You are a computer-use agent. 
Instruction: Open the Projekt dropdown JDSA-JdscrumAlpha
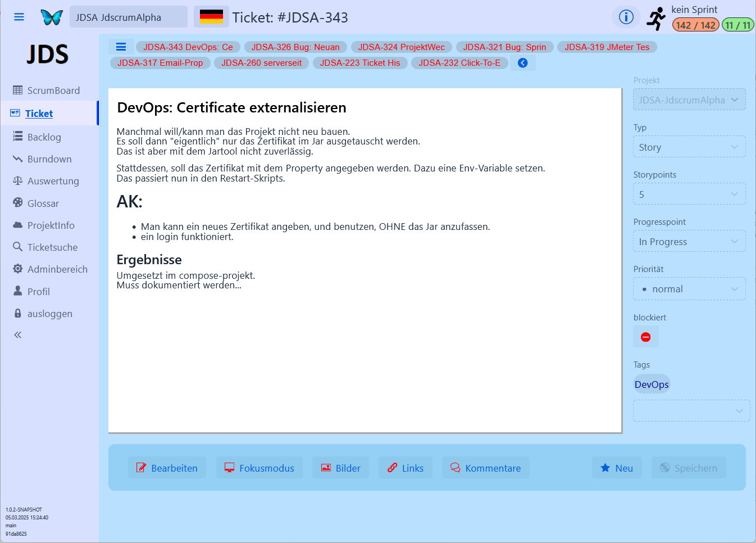point(689,100)
